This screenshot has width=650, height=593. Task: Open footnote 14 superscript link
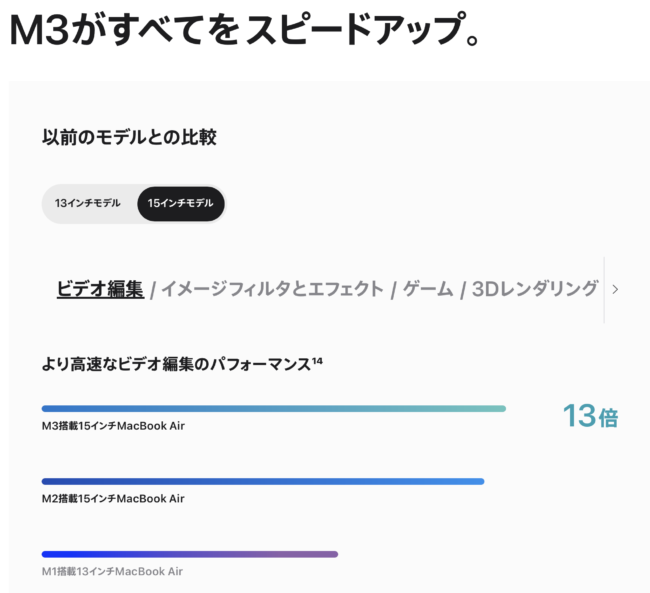click(317, 361)
